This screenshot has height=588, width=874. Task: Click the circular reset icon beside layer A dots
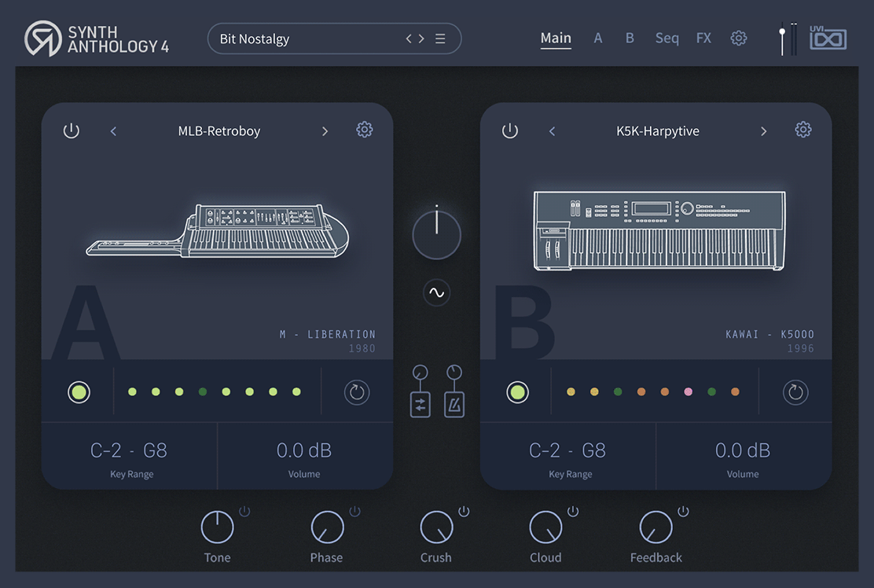click(x=356, y=391)
